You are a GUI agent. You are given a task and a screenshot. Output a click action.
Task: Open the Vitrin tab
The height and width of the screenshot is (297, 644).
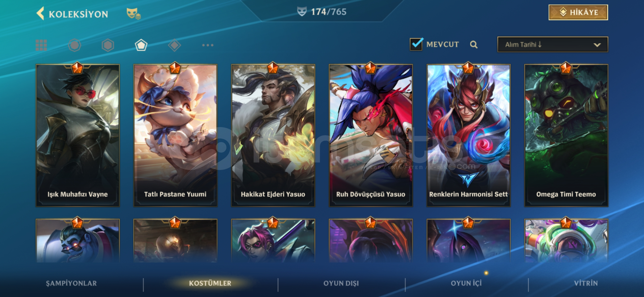pyautogui.click(x=586, y=283)
